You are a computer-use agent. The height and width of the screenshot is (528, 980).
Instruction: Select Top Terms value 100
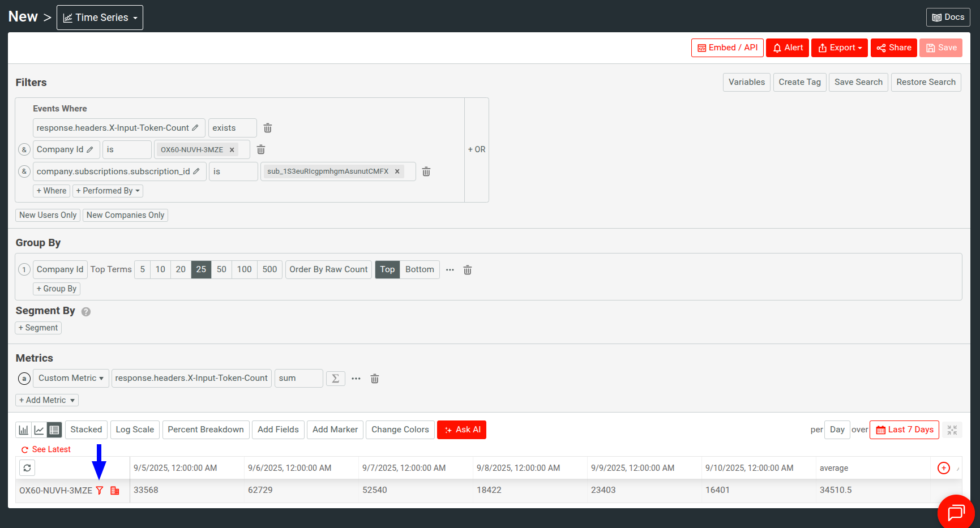tap(244, 269)
